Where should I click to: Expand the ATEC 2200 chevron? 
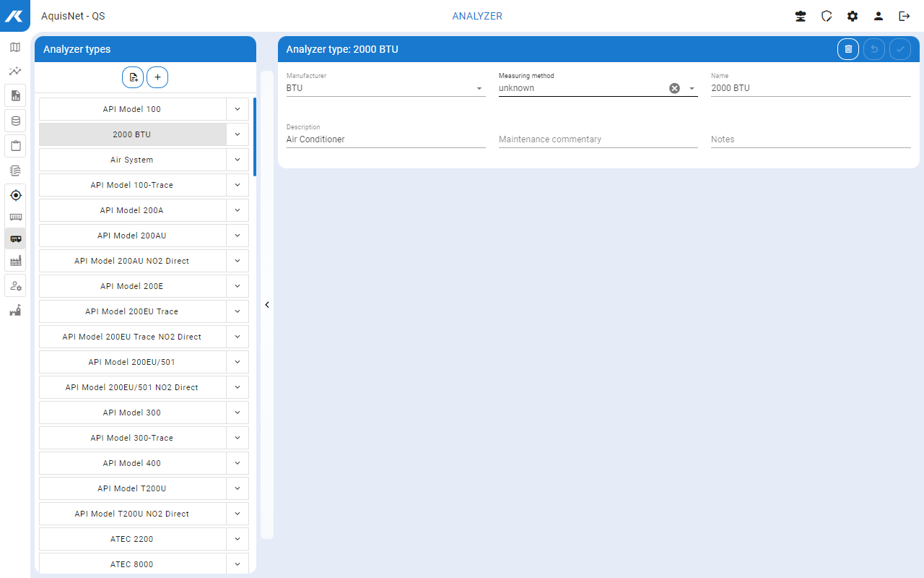(x=237, y=539)
